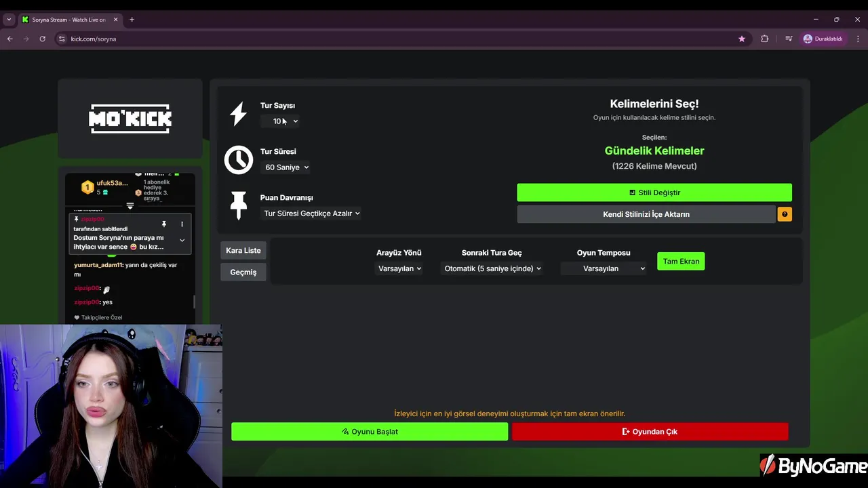Open the Tur Süresi 60 Saniye dropdown

pyautogui.click(x=285, y=167)
